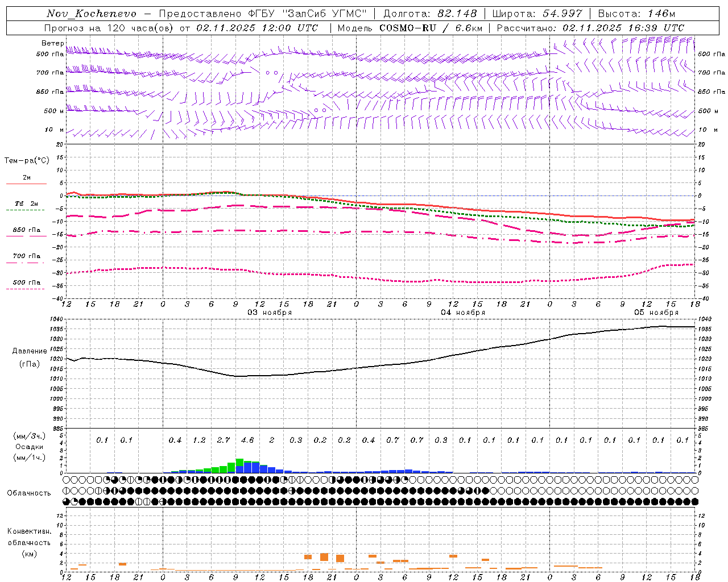Click the Осадки precipitation label
The image size is (728, 582).
coord(30,447)
